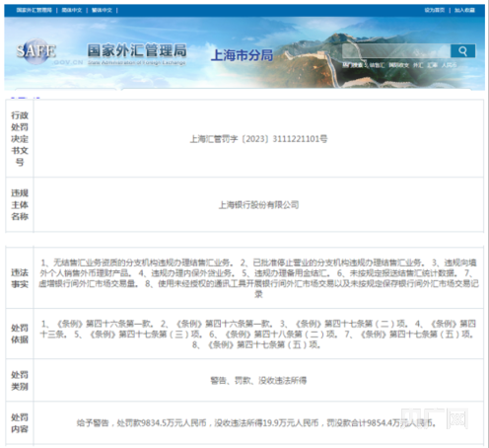Viewport: 489px width, 448px height.
Task: Click the legal basis paragraph starting 1、《条例》第四十六条
Action: point(258,334)
